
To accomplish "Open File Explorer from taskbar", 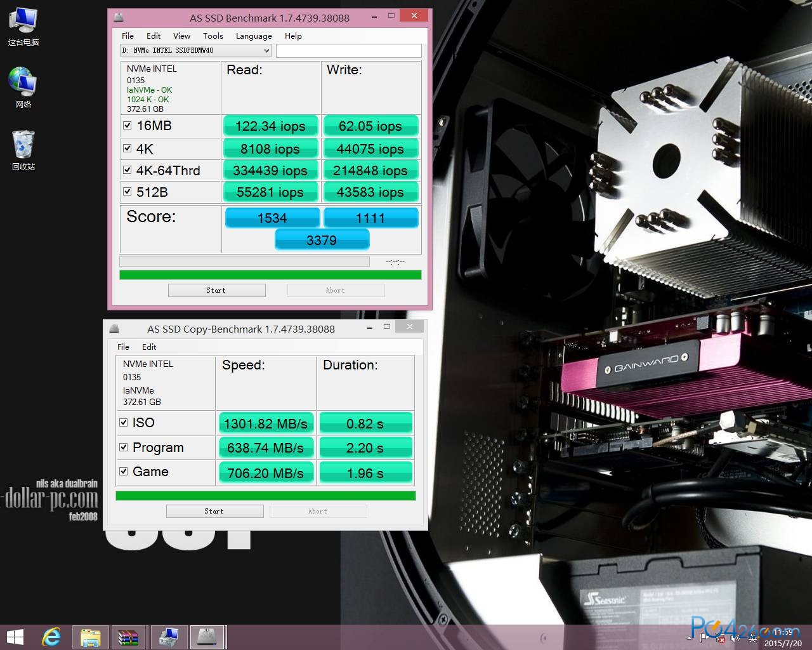I will (x=90, y=637).
